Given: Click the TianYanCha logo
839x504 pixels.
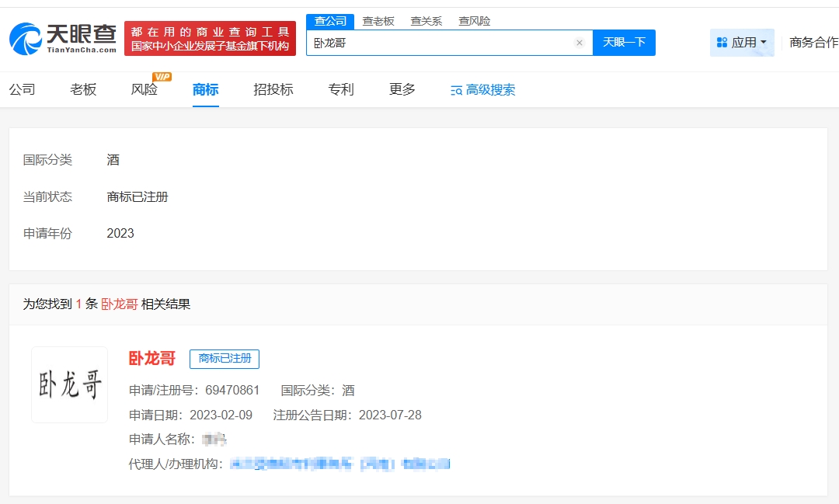Looking at the screenshot, I should [x=64, y=38].
